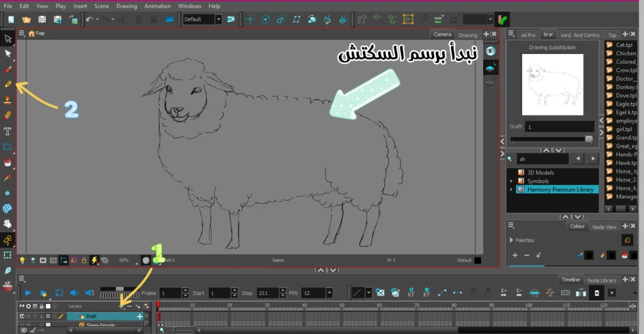Open the Timeline view hamburger menu
This screenshot has width=644, height=334.
click(22, 279)
